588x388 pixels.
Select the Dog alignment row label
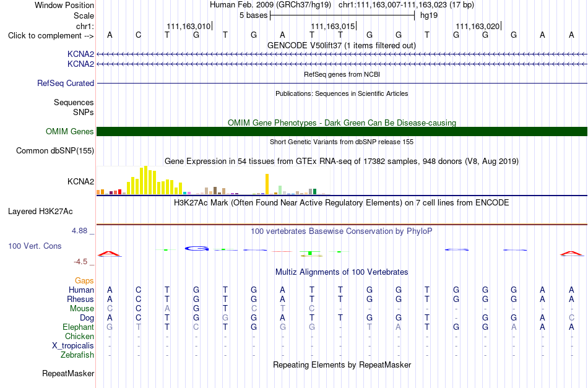tap(87, 318)
